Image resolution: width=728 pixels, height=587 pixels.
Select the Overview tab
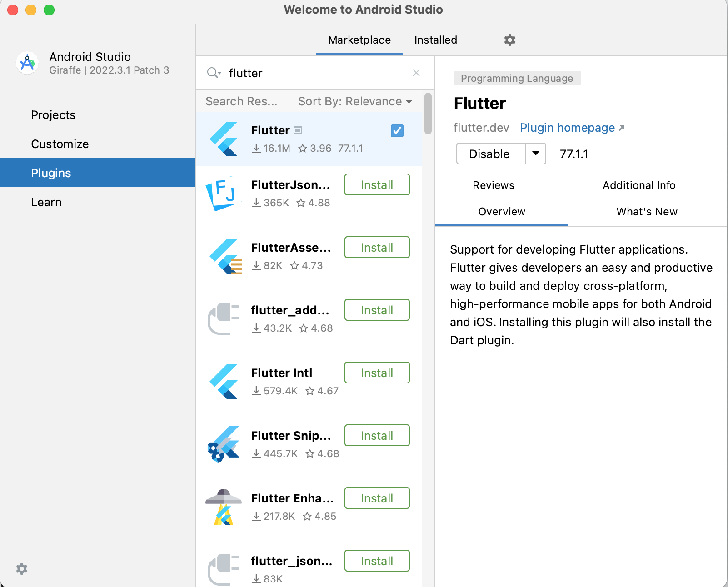(x=502, y=212)
